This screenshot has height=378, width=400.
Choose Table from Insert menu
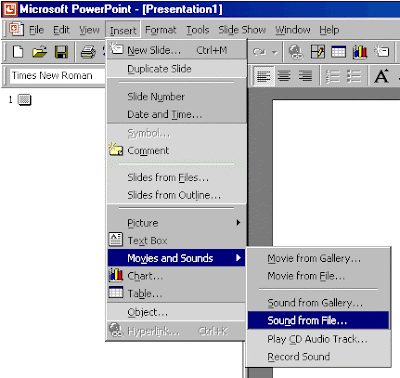(x=177, y=294)
